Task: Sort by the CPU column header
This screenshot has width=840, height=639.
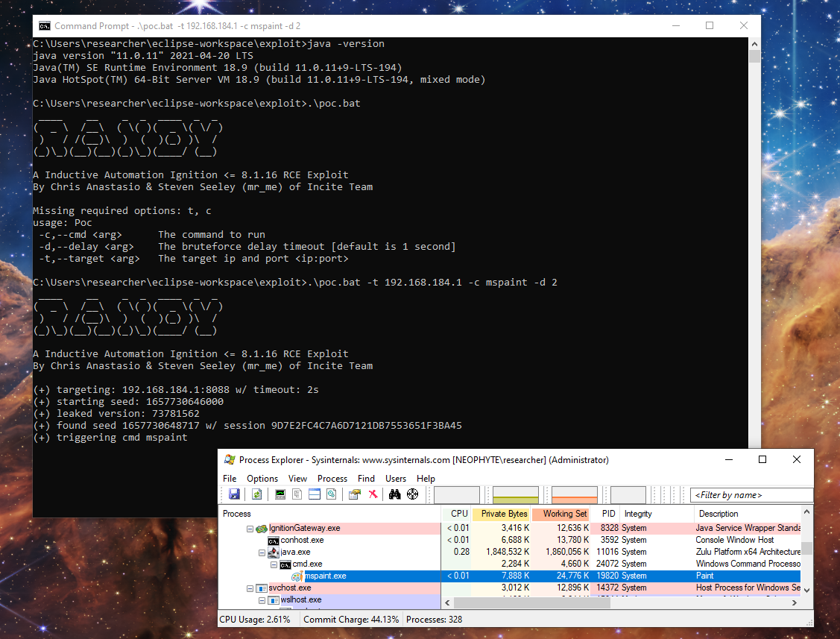Action: (x=456, y=514)
